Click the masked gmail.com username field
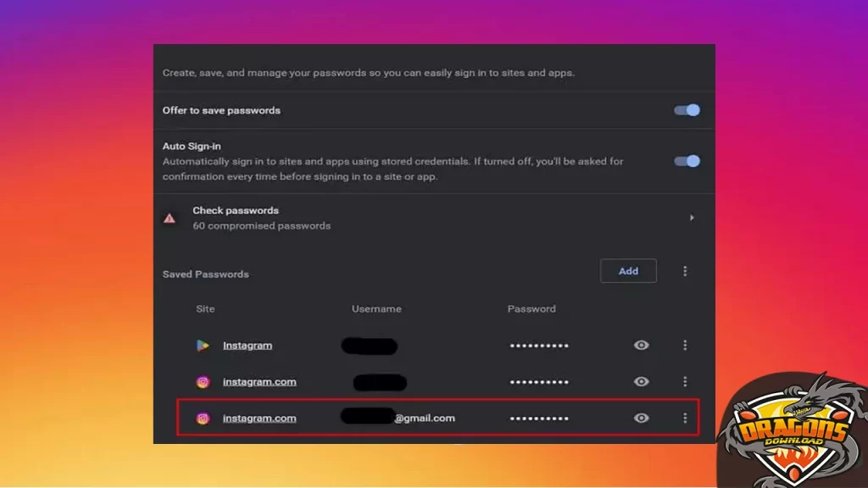The width and height of the screenshot is (868, 488). tap(398, 418)
